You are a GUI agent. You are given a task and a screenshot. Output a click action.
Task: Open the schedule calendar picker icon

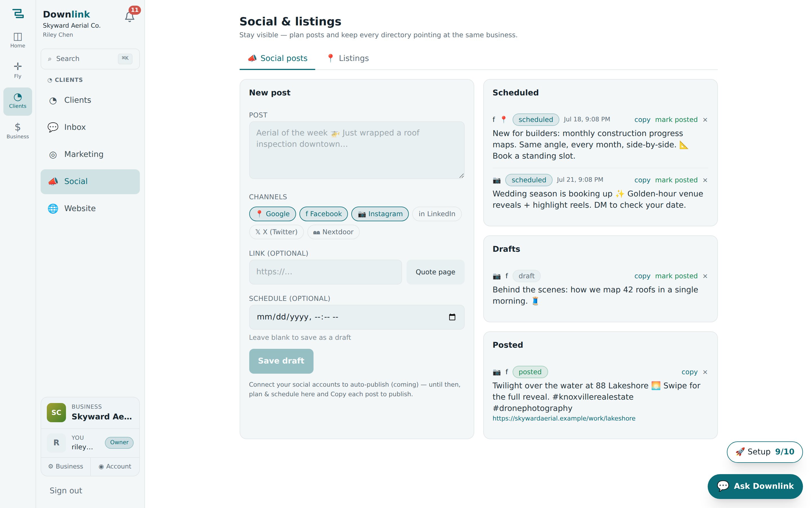(452, 317)
